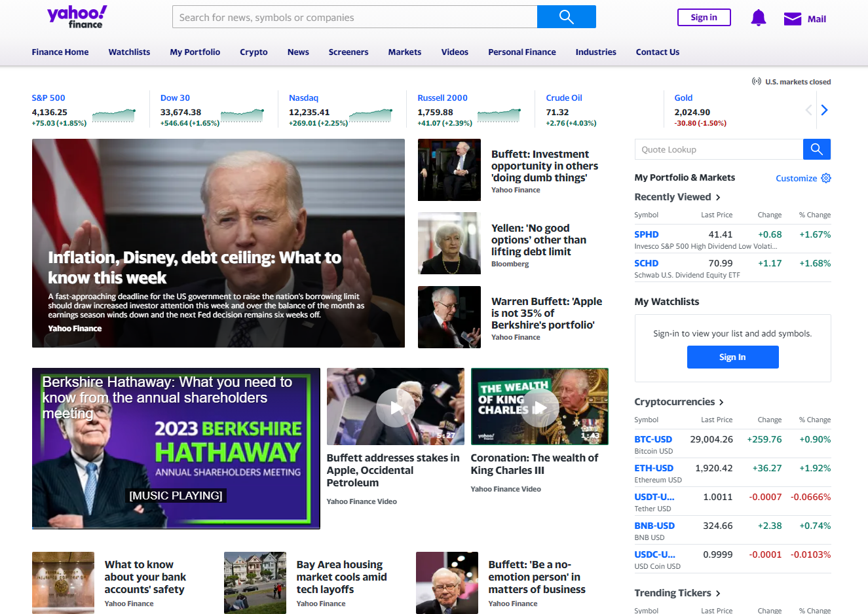This screenshot has width=868, height=614.
Task: Open Buffett 'doing dumb things' article
Action: [544, 166]
